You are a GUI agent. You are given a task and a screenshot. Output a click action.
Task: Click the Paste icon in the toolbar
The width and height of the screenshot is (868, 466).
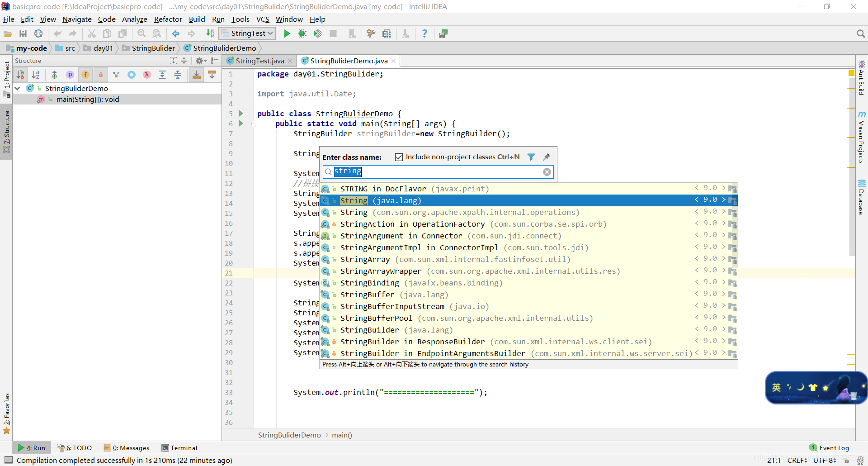click(x=123, y=34)
